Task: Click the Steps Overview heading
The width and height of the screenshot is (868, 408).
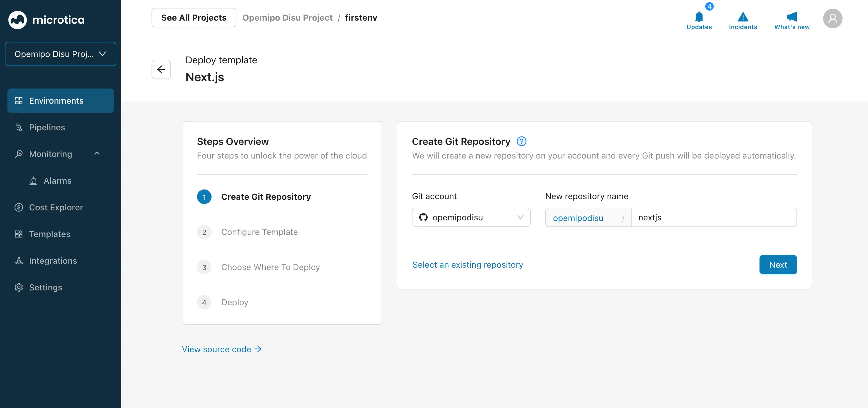Action: pyautogui.click(x=232, y=142)
